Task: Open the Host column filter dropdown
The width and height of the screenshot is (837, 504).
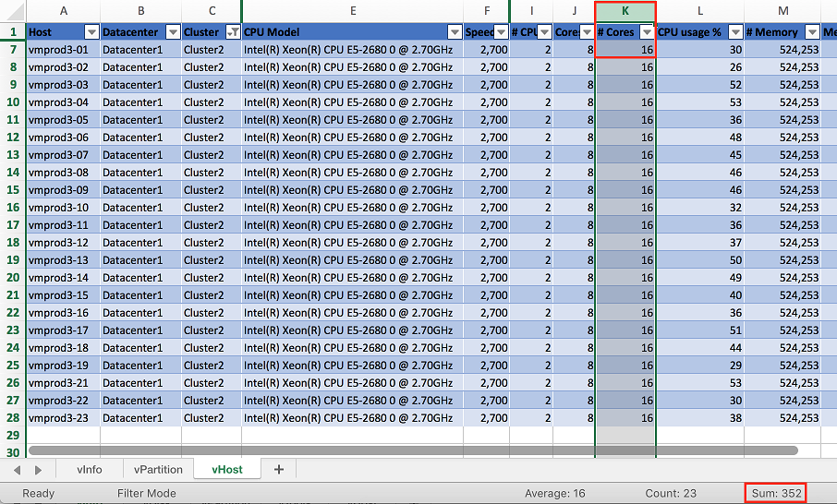Action: click(x=91, y=32)
